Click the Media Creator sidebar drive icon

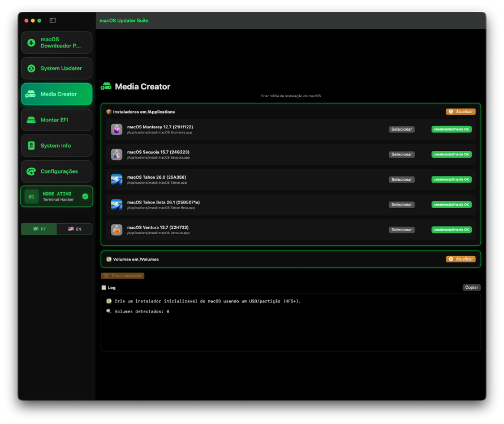pyautogui.click(x=31, y=94)
